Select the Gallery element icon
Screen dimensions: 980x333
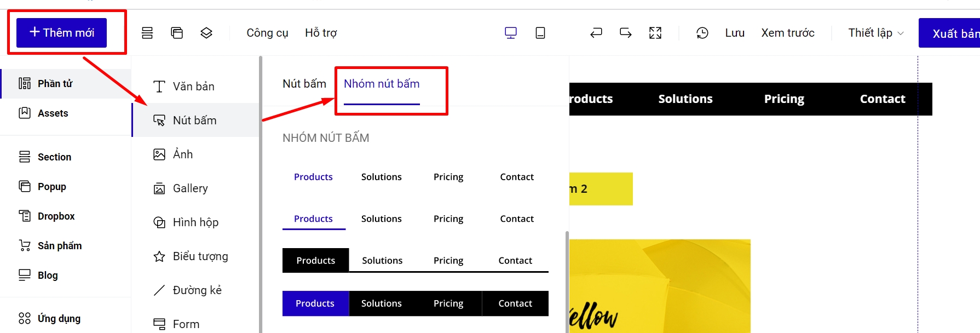tap(159, 188)
